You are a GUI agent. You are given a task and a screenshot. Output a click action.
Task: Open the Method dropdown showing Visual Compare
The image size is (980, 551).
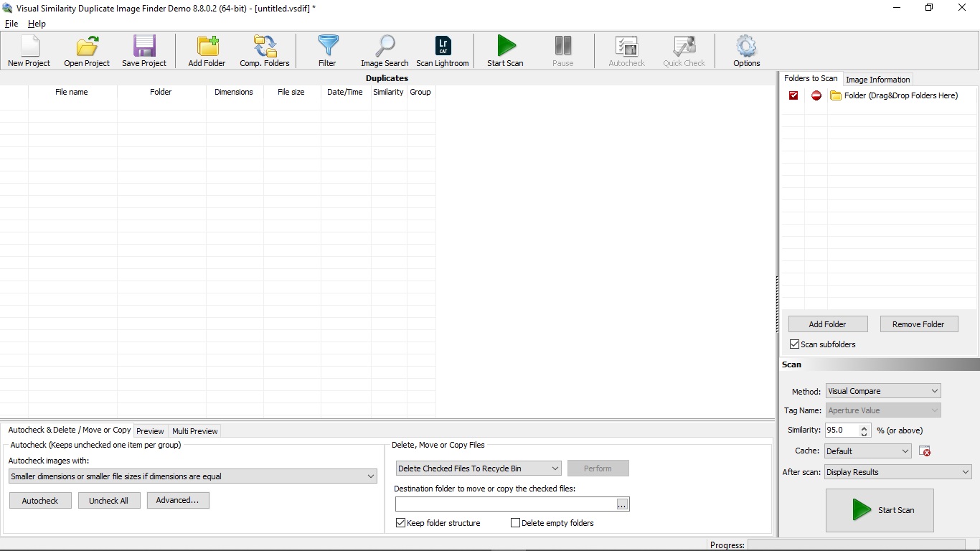click(883, 391)
